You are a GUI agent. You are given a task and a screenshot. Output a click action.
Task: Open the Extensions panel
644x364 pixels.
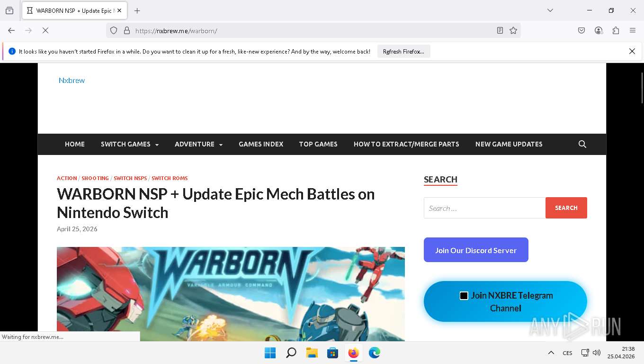tap(616, 30)
